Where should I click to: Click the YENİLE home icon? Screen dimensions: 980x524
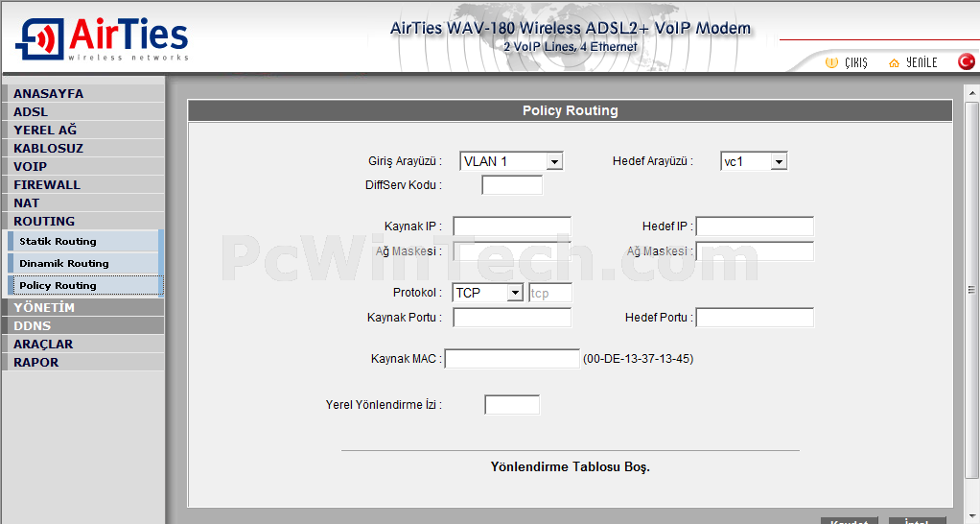tap(894, 62)
